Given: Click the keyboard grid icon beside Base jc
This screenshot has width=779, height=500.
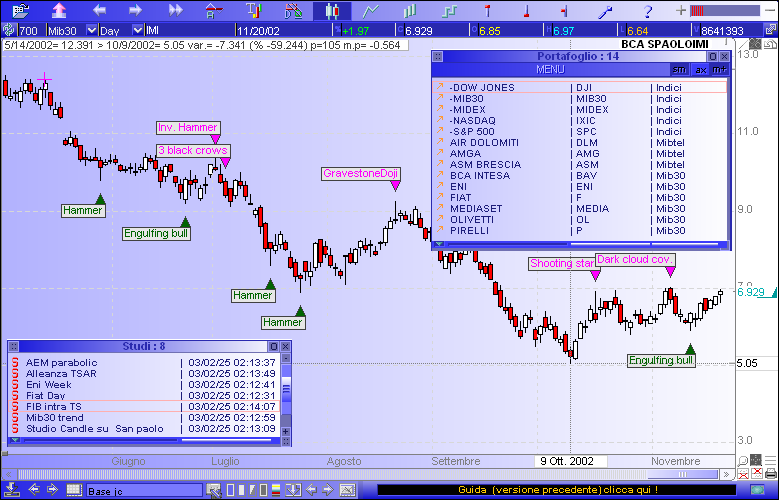Looking at the screenshot, I should [74, 490].
